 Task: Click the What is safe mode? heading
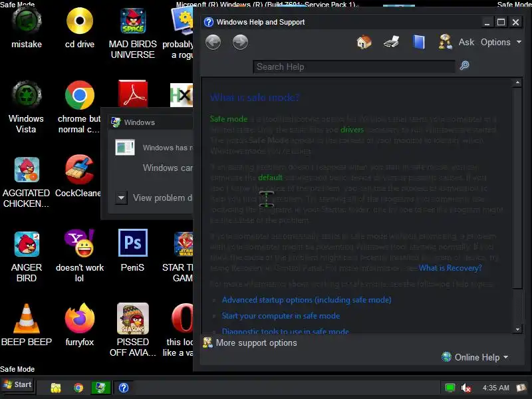click(x=255, y=98)
